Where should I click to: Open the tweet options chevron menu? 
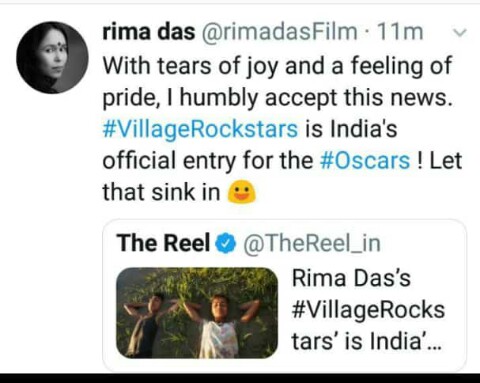tap(460, 33)
